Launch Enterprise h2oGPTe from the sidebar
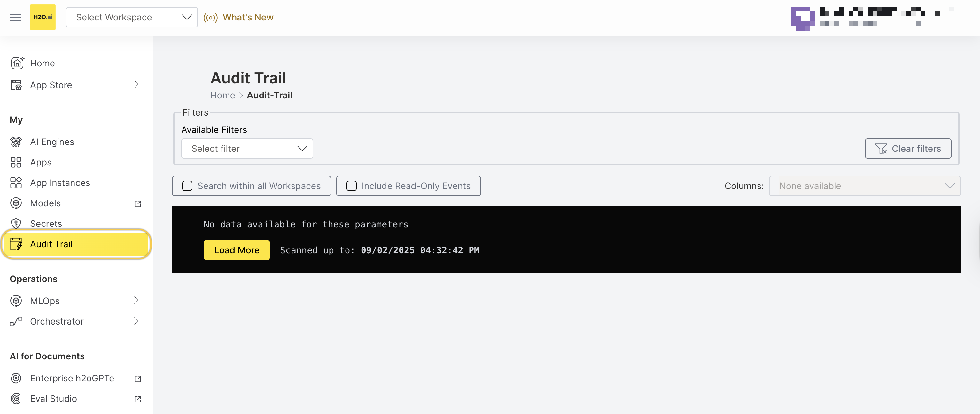 (72, 378)
